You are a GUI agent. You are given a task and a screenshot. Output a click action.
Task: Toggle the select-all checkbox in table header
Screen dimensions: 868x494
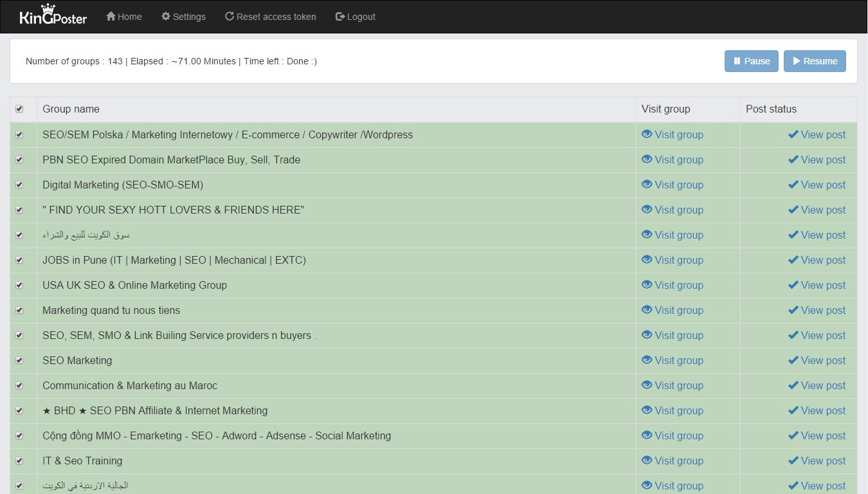(x=19, y=109)
